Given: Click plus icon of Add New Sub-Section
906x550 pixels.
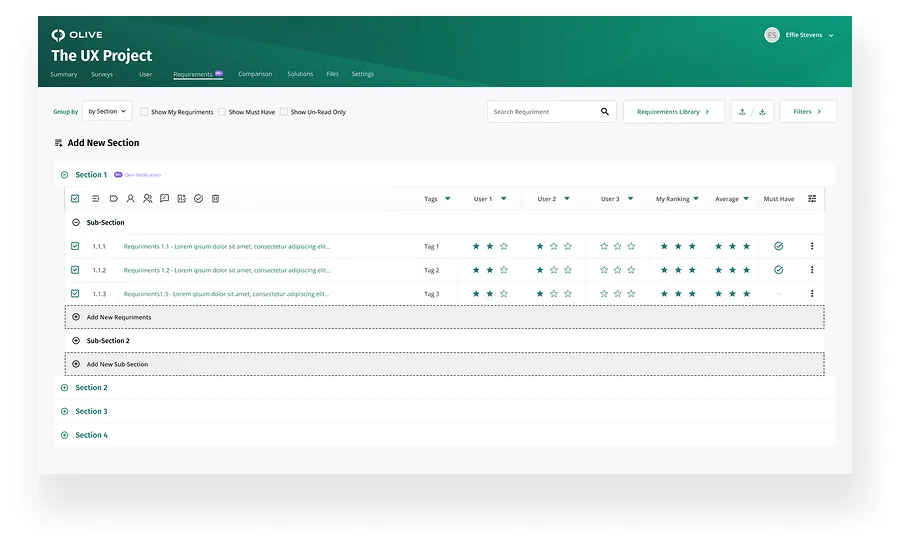Looking at the screenshot, I should tap(76, 364).
